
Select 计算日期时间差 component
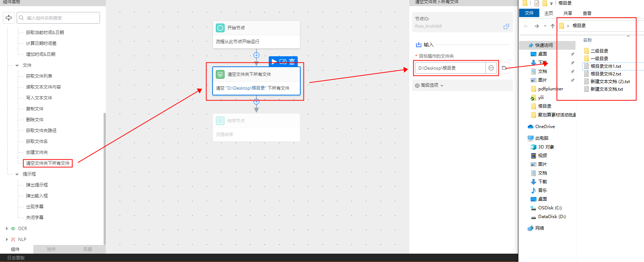[x=41, y=44]
